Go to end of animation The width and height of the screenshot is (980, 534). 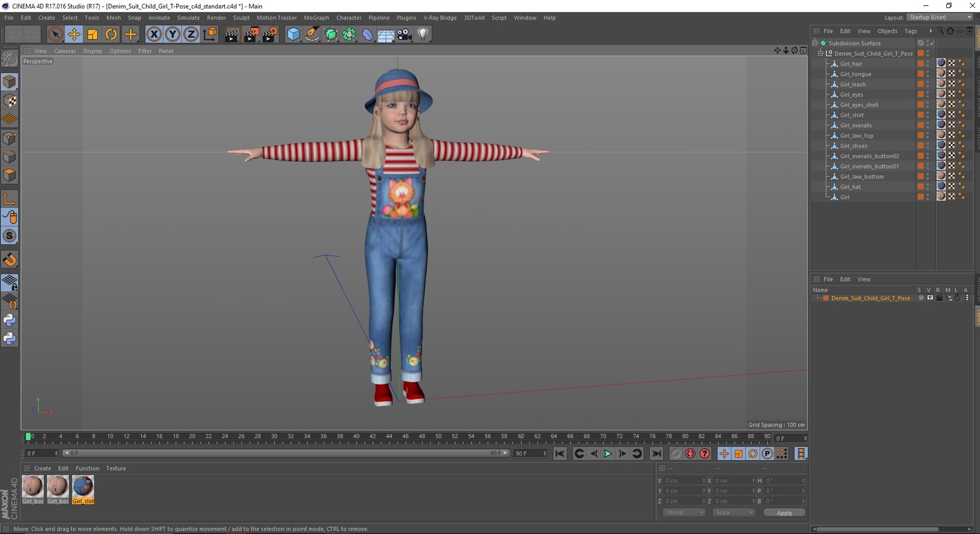point(656,453)
